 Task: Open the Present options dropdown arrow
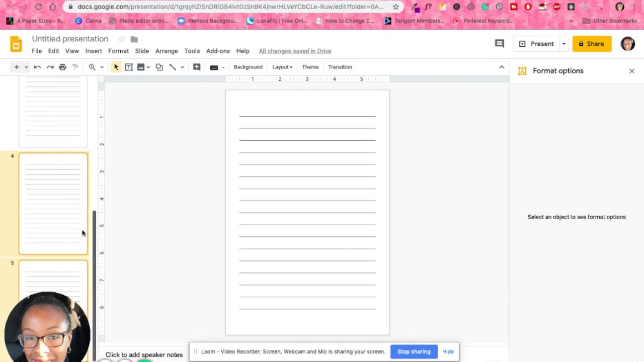point(563,44)
